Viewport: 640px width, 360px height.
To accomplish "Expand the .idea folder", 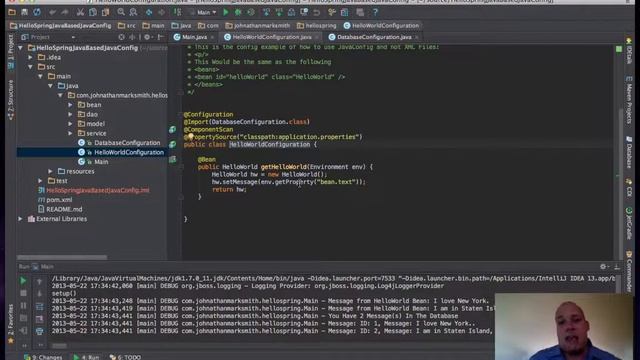I will [x=31, y=58].
